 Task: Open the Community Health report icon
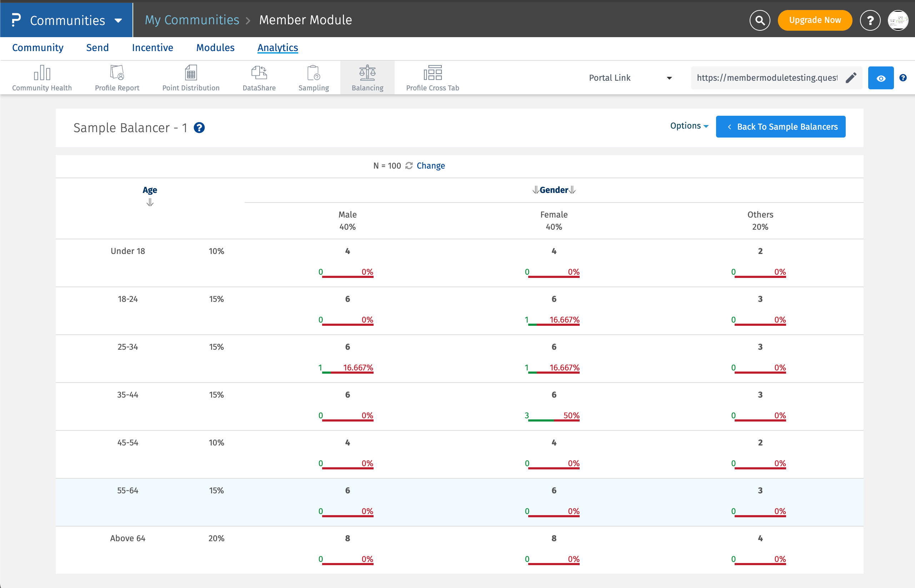(x=42, y=73)
